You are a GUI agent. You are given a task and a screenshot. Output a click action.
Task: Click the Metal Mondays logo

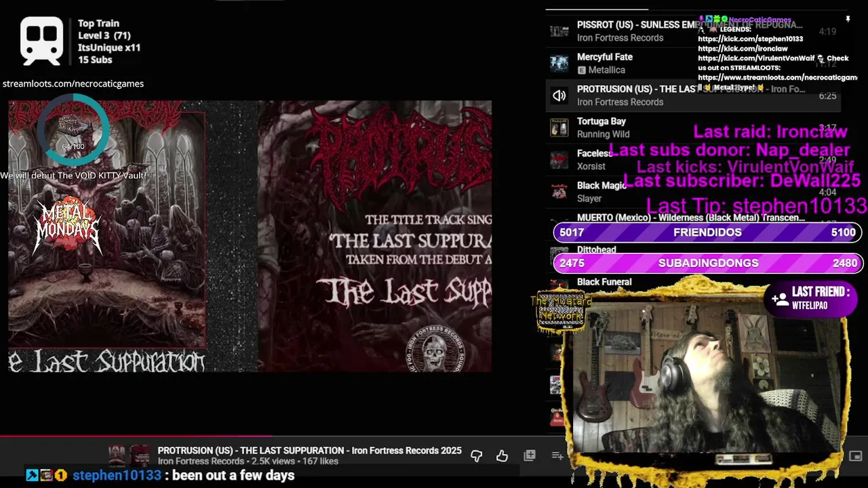[x=67, y=227]
